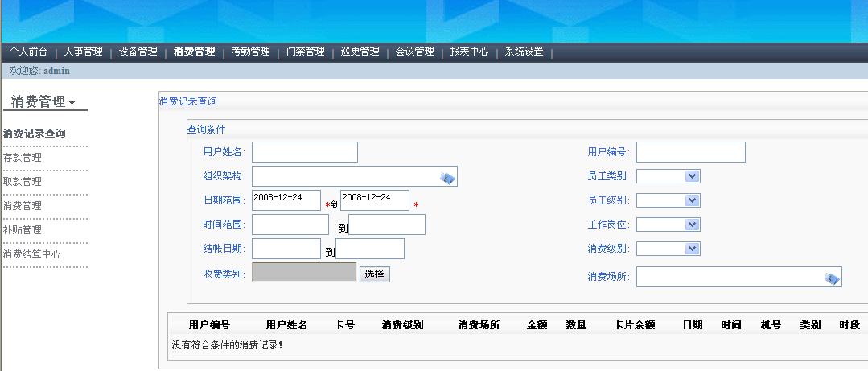Click the 日期范围 end date field
The width and height of the screenshot is (868, 371).
point(375,200)
